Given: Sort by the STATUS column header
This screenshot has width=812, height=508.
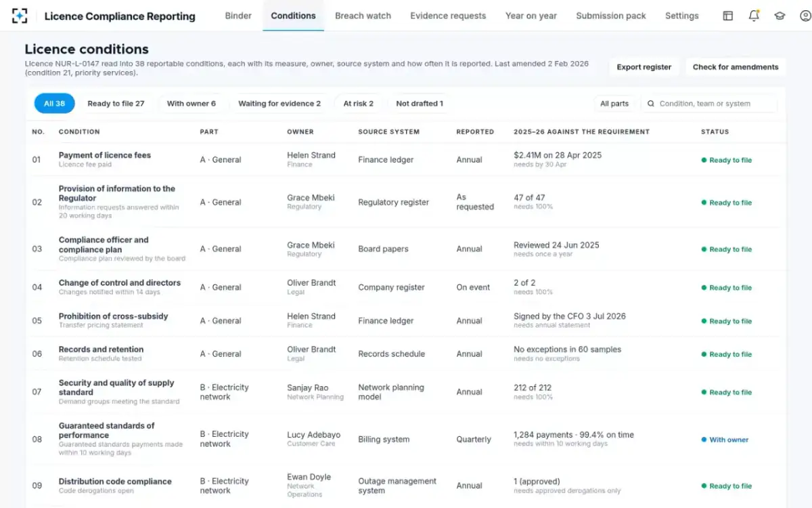Looking at the screenshot, I should point(715,131).
